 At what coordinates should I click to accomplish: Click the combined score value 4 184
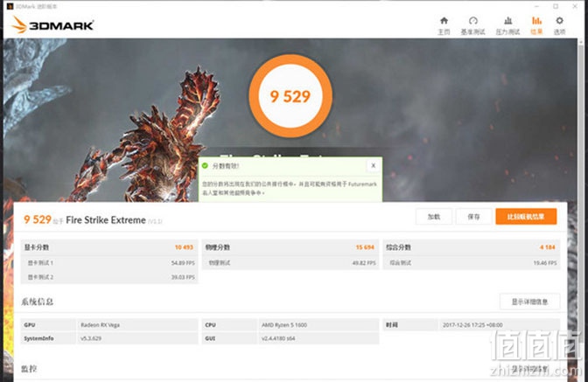click(548, 247)
